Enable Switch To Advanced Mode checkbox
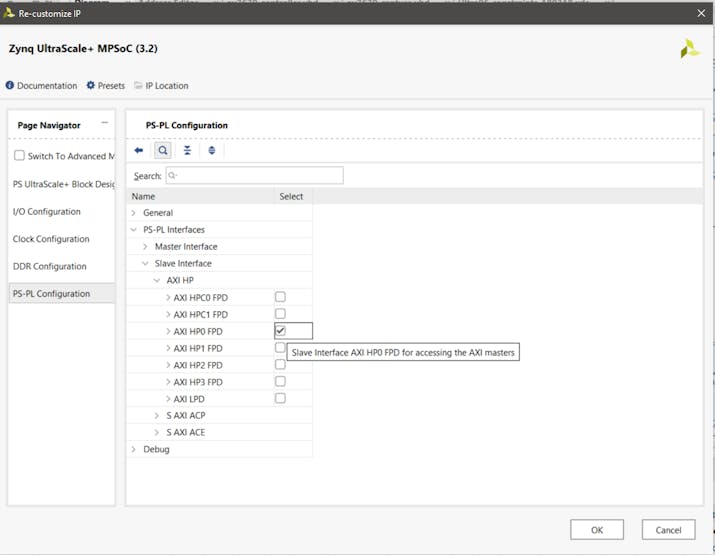The width and height of the screenshot is (715, 555). coord(19,156)
